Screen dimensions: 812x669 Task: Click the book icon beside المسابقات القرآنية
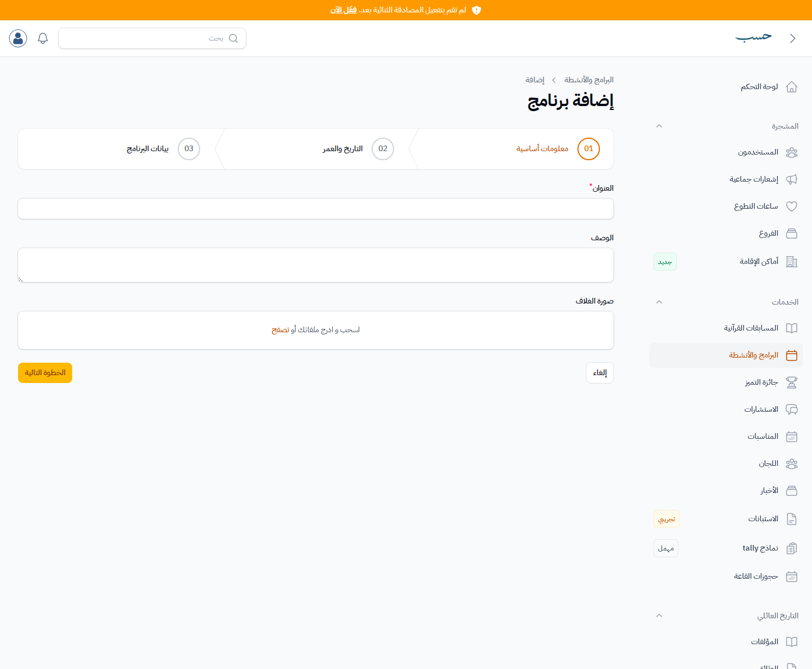click(792, 328)
